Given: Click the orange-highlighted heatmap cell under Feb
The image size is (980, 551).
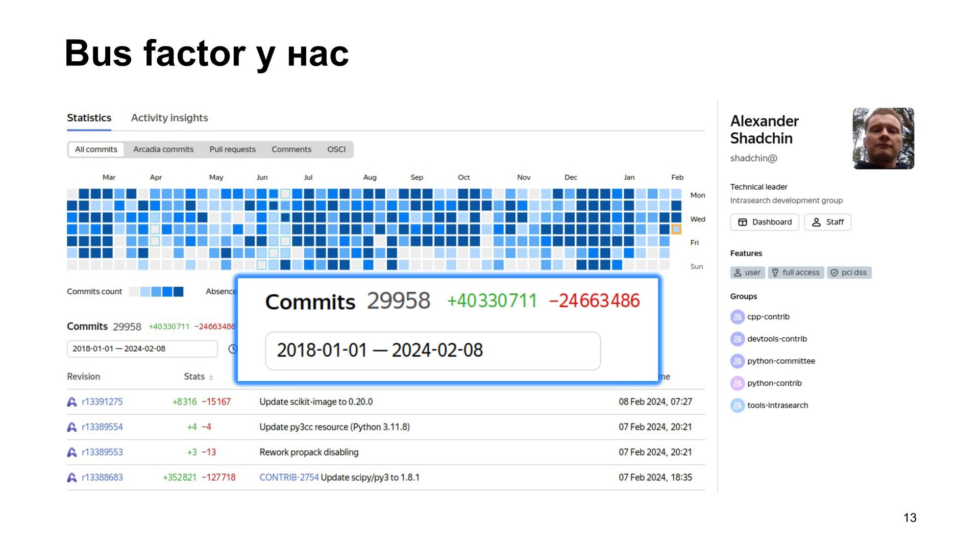Looking at the screenshot, I should point(676,230).
